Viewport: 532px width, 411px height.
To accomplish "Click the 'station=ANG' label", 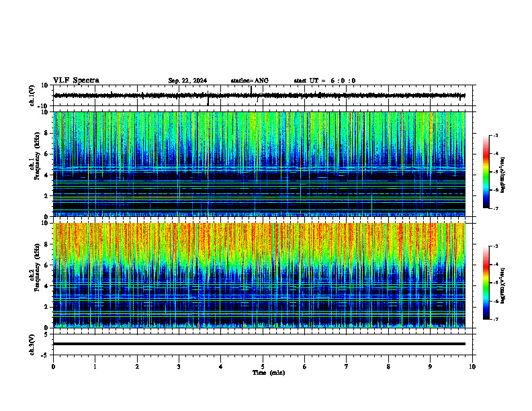I will (x=250, y=81).
